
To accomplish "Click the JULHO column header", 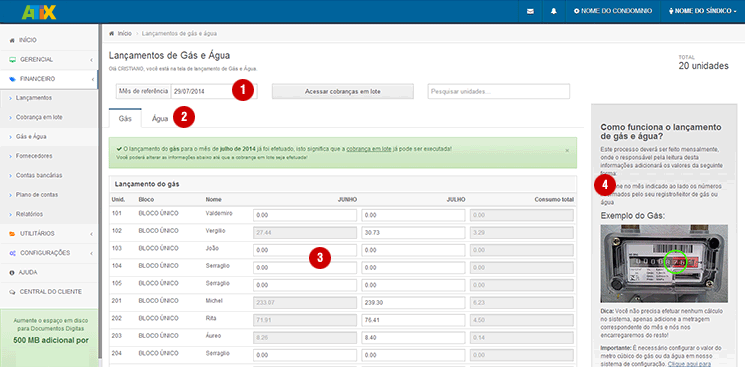I will point(456,200).
